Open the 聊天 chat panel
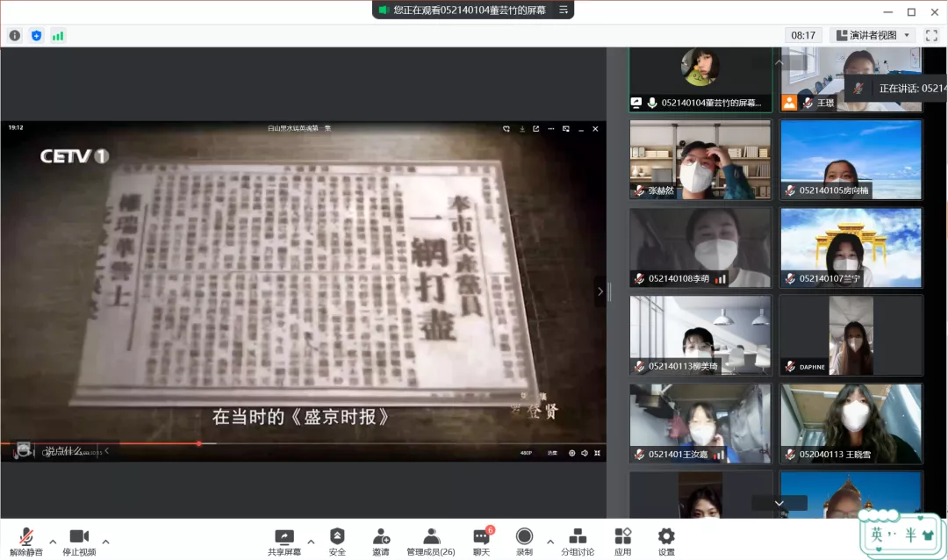 [482, 542]
